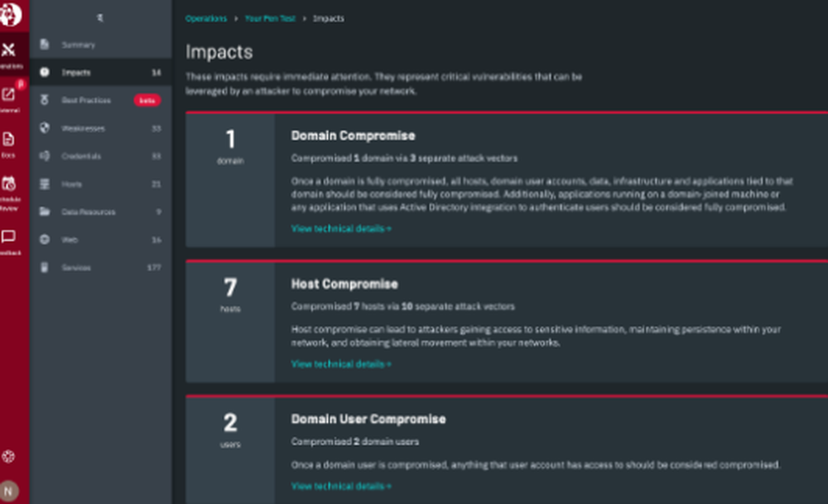Open the Docs icon in red sidebar
The image size is (828, 504).
9,139
